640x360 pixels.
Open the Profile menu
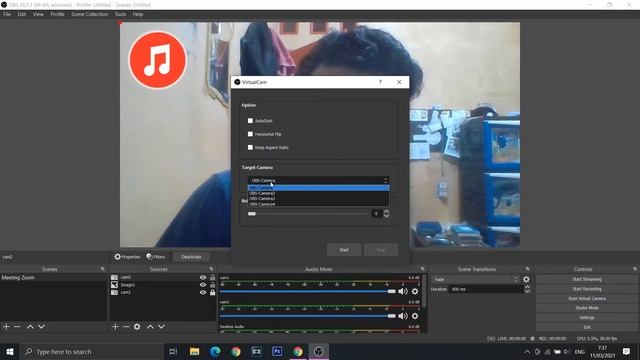58,14
